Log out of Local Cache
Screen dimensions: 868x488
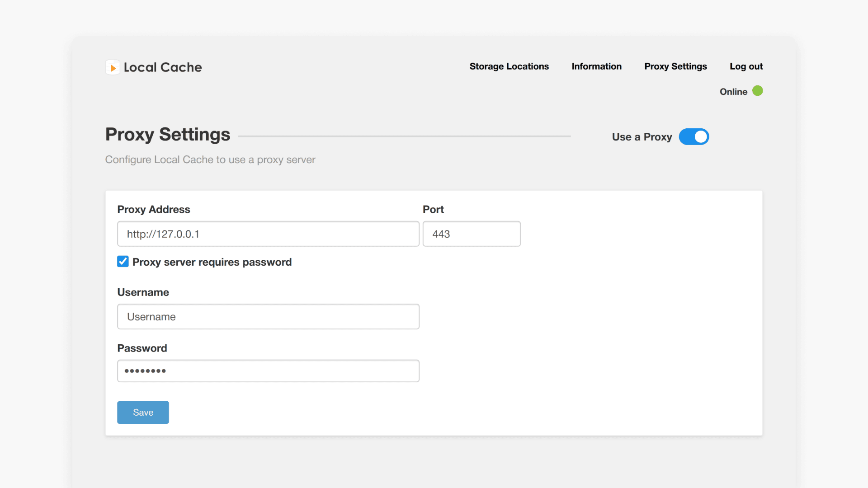745,66
